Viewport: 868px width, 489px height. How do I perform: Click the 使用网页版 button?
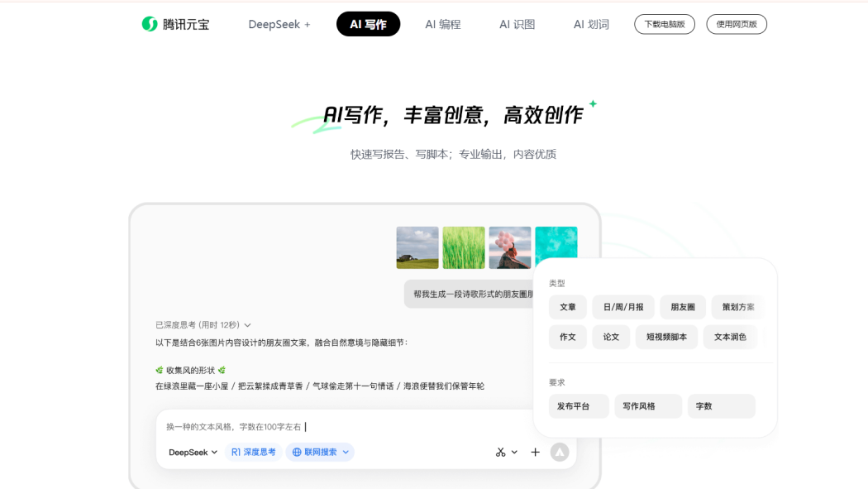coord(737,24)
